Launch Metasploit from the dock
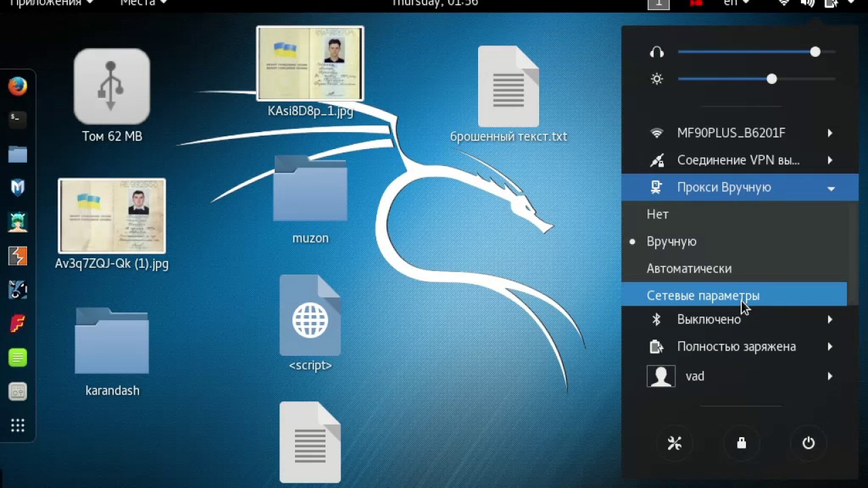This screenshot has height=488, width=868. (18, 188)
